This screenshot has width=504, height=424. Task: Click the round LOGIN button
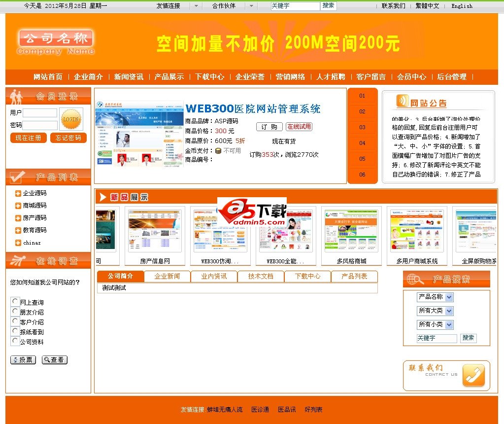[x=71, y=119]
